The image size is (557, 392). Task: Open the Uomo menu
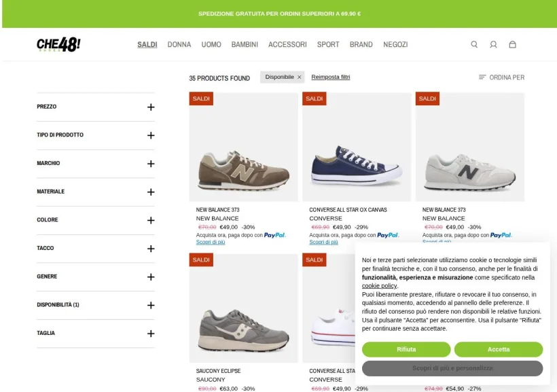click(211, 45)
